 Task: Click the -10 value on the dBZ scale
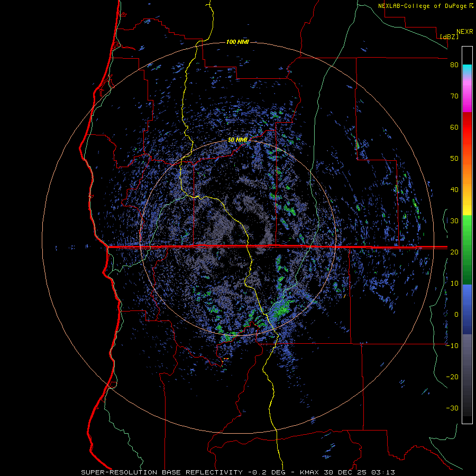(x=452, y=346)
